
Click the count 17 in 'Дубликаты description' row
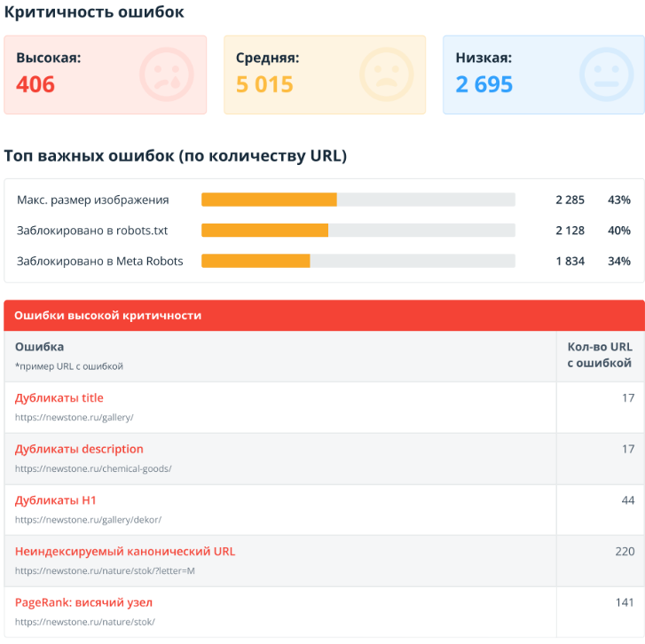(x=628, y=449)
